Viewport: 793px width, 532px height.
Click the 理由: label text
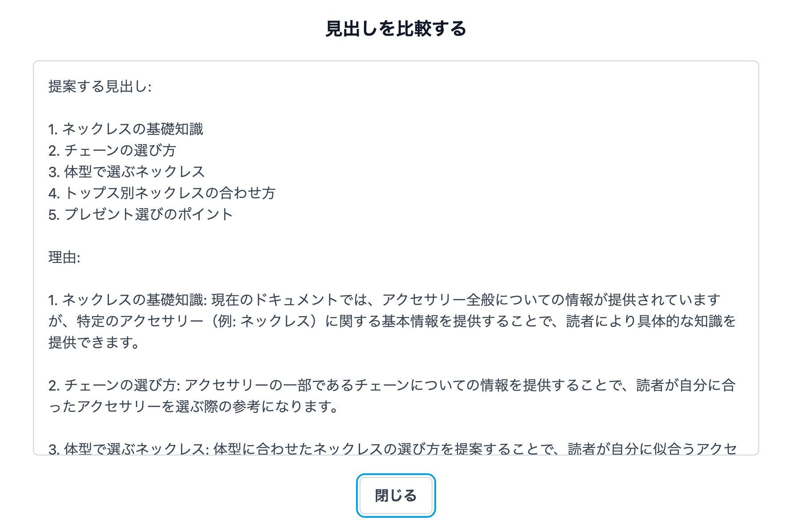(64, 257)
